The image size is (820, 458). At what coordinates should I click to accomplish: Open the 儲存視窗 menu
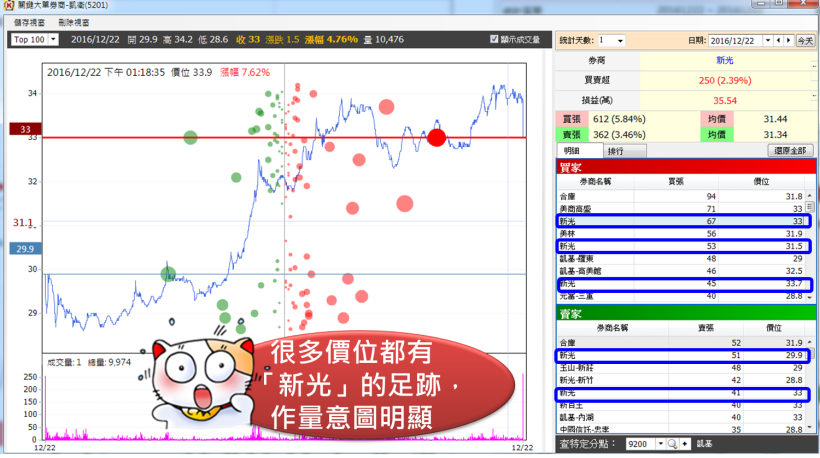click(x=29, y=21)
